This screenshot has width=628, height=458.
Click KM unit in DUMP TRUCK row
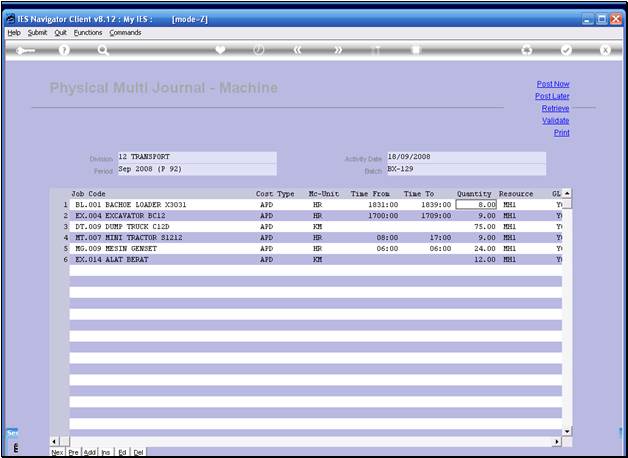(x=317, y=227)
